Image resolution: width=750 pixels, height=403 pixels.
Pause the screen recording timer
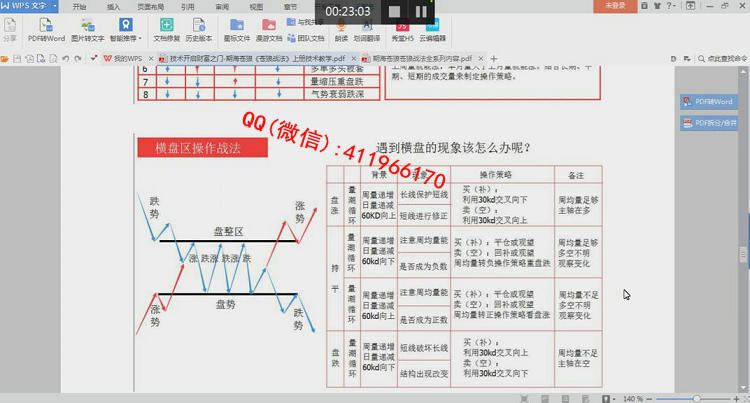[x=421, y=12]
